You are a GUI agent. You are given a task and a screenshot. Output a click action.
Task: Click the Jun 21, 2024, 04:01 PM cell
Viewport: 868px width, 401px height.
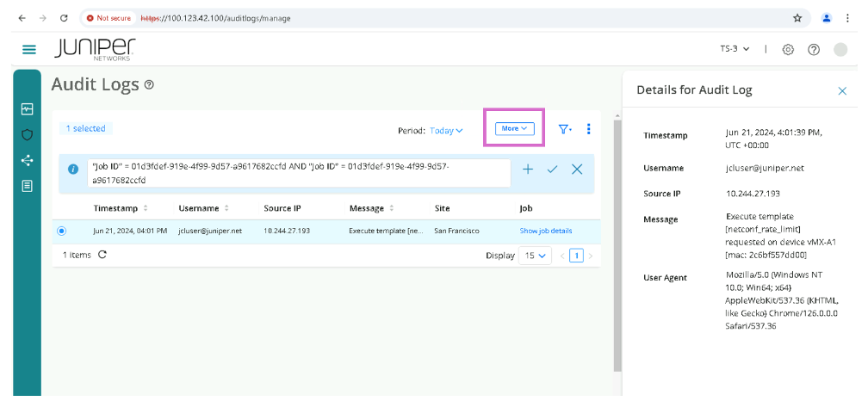pos(130,231)
